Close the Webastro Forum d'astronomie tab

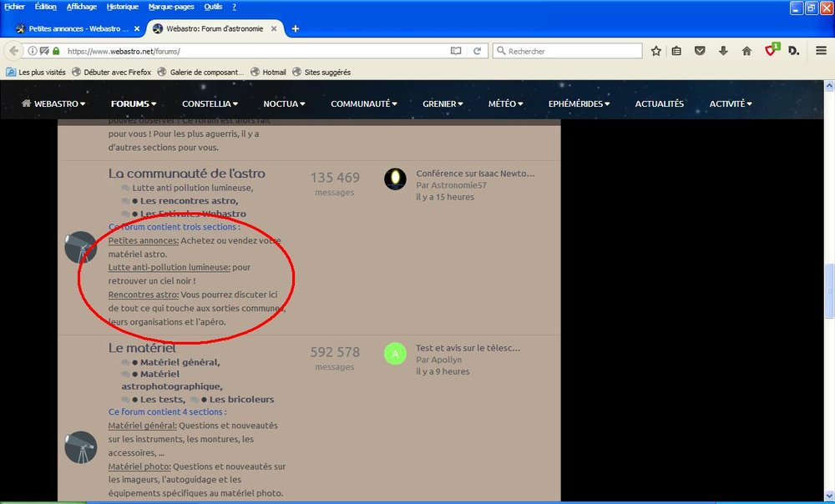tap(274, 28)
